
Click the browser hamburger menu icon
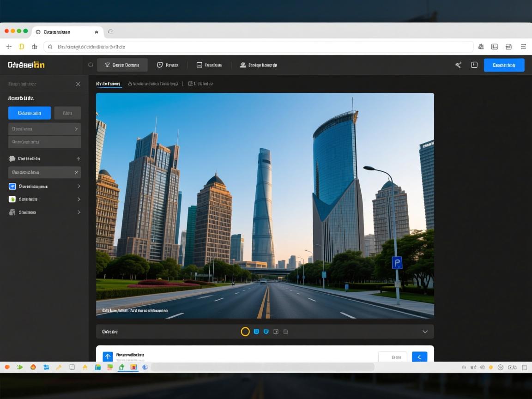tap(523, 47)
